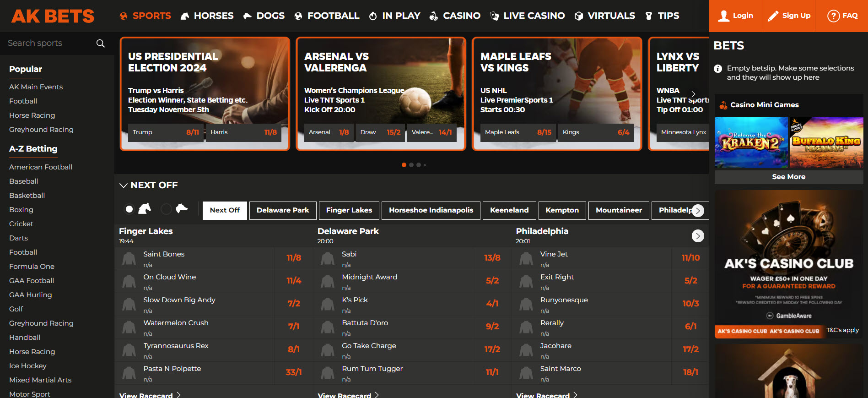Open American Football in A-Z list
868x398 pixels.
41,167
